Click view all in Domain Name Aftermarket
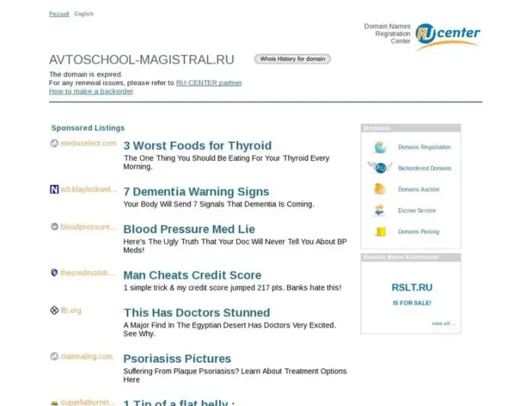 tap(442, 323)
